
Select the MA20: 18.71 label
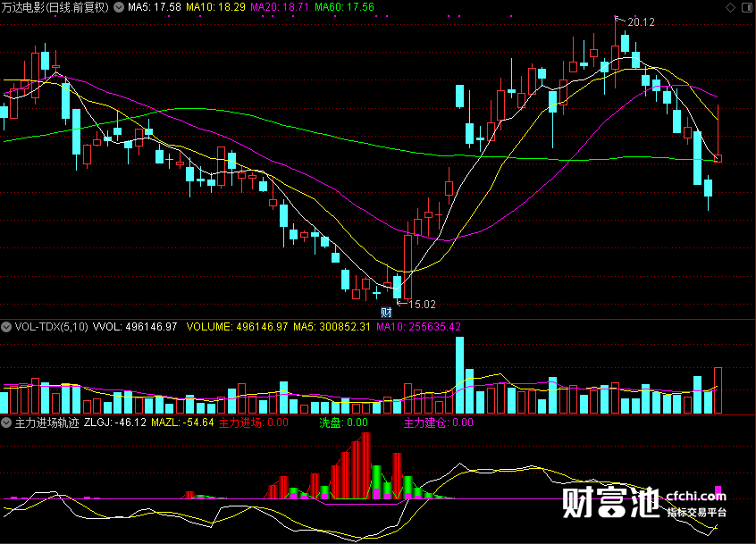click(x=279, y=7)
